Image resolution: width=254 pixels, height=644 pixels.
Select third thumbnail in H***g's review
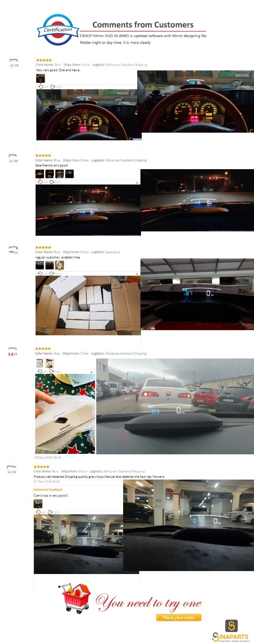(60, 265)
